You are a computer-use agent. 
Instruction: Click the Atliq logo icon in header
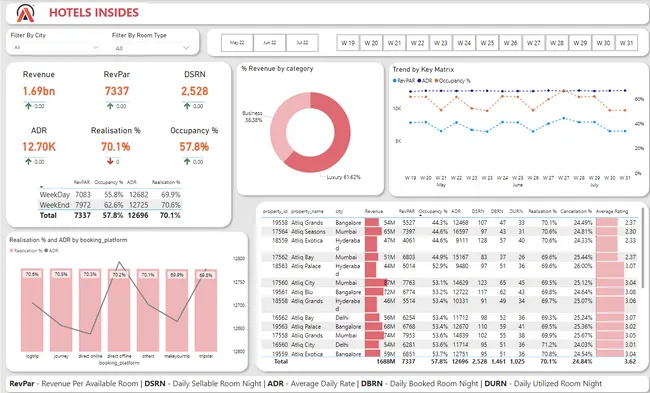point(25,13)
